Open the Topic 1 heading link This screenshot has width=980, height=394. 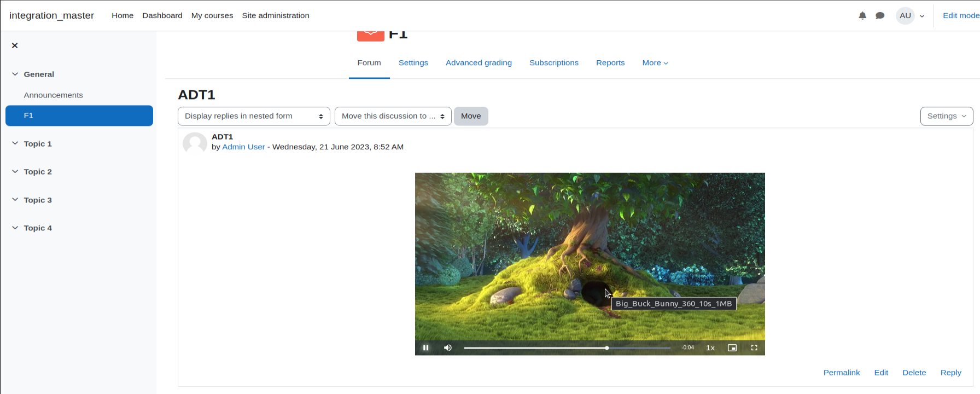coord(38,143)
